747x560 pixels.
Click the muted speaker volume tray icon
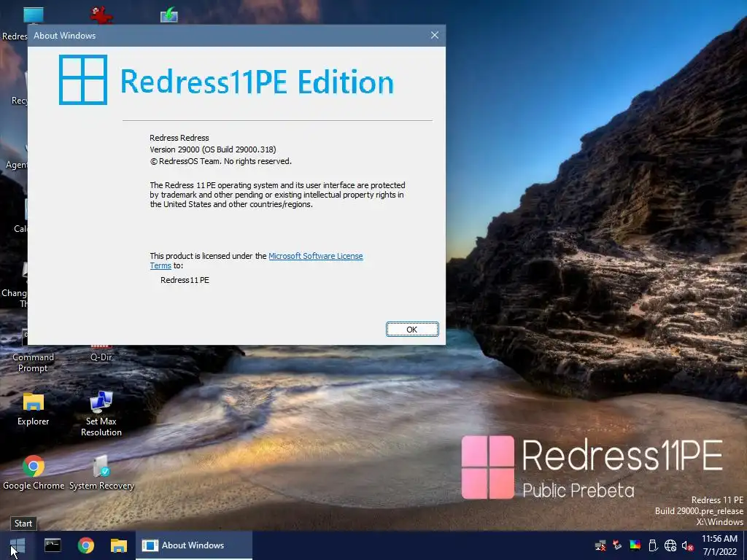[x=687, y=545]
